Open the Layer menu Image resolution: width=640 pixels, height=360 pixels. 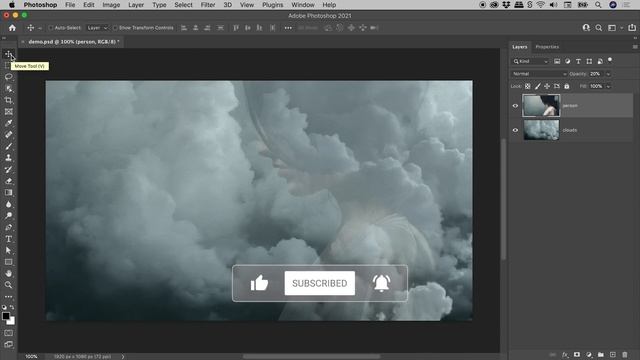tap(136, 5)
